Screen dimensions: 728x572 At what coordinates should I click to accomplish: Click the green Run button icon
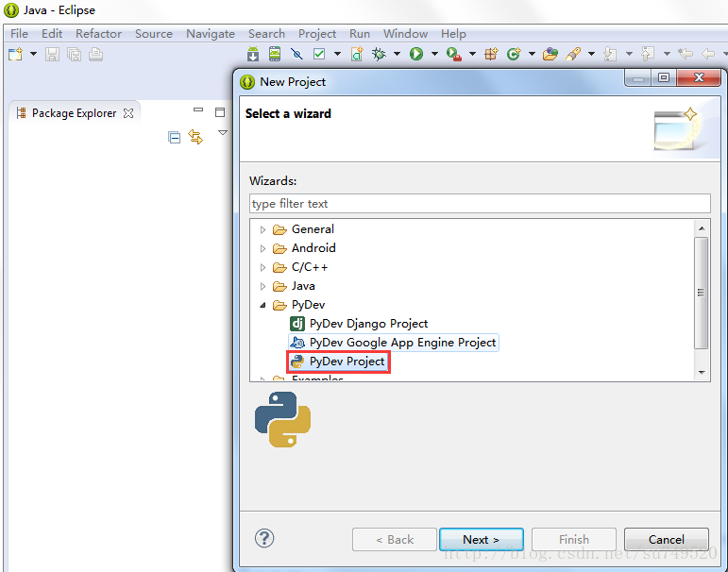(416, 55)
